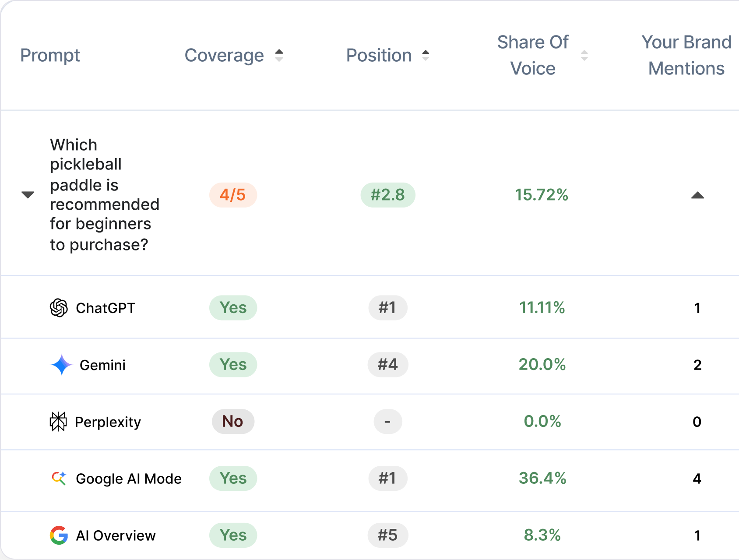Sort by Position using its sort arrows

[426, 56]
